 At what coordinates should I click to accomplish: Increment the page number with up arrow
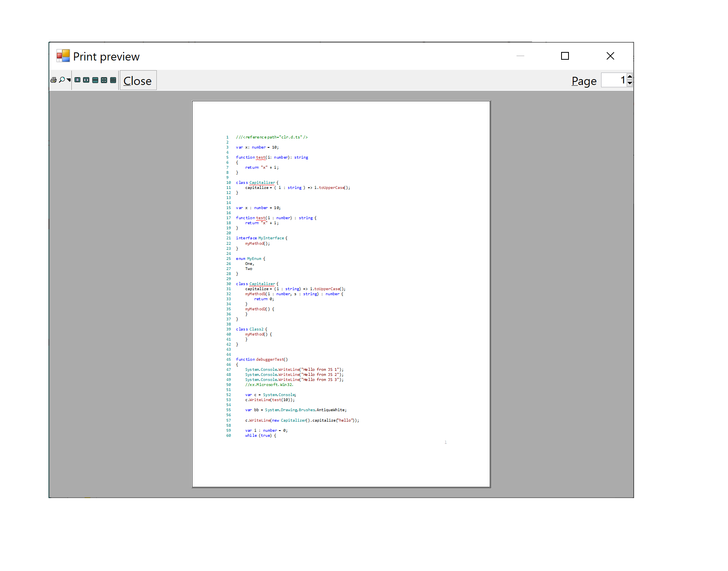click(629, 77)
